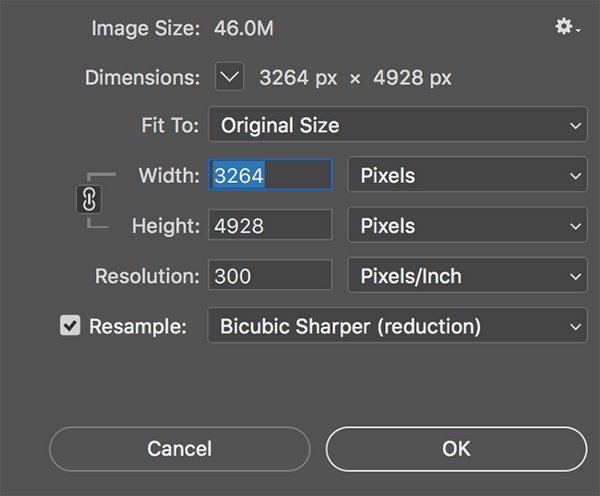Open the Pixels/Inch resolution units dropdown
Screen dimensions: 600x496
(x=466, y=276)
